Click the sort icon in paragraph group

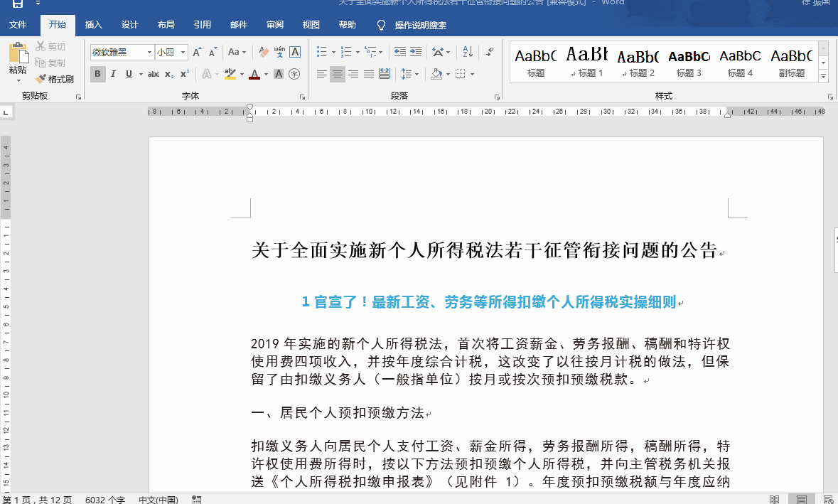(468, 51)
